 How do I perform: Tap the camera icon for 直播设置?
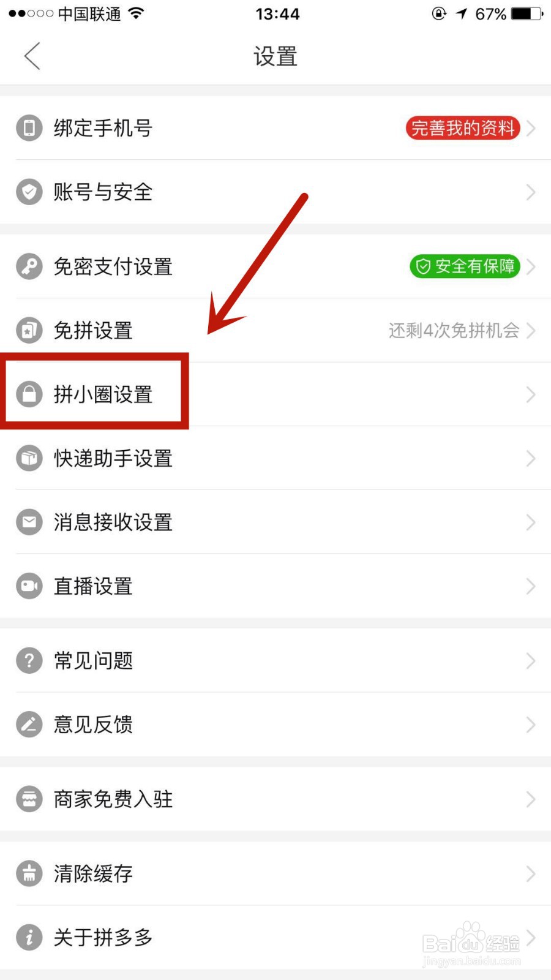pos(29,586)
